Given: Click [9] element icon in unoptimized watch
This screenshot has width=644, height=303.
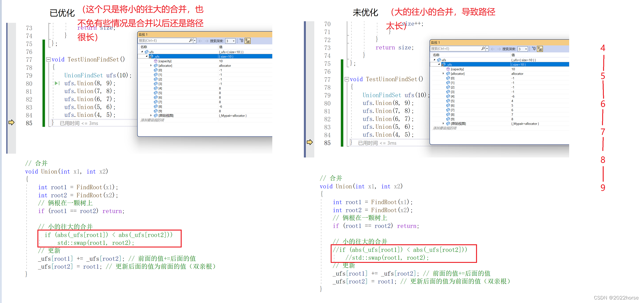Looking at the screenshot, I should pos(448,119).
